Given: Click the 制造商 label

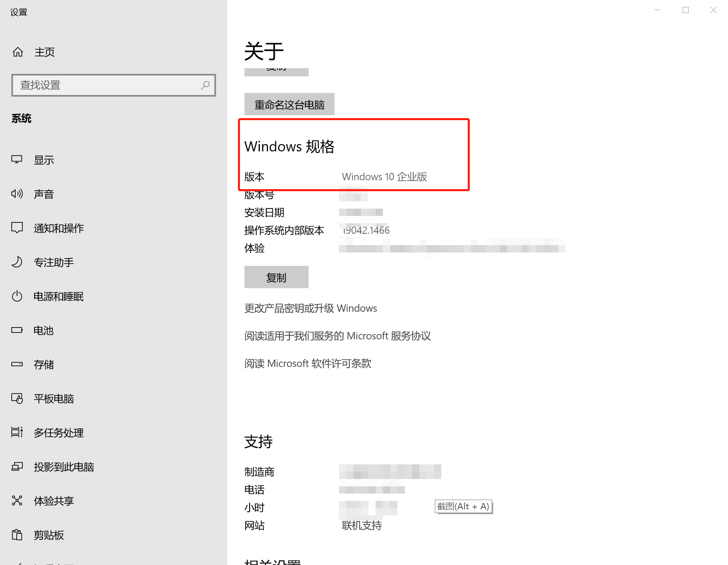Looking at the screenshot, I should [x=259, y=472].
